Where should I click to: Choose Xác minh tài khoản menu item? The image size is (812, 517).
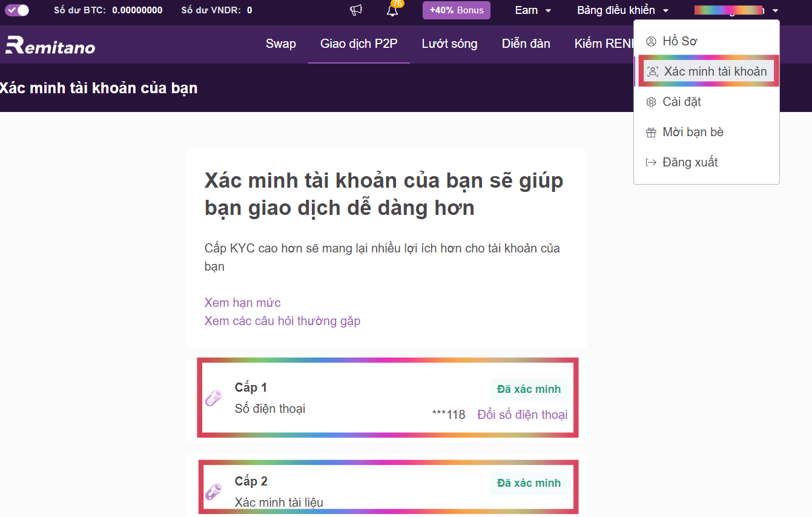pos(706,71)
